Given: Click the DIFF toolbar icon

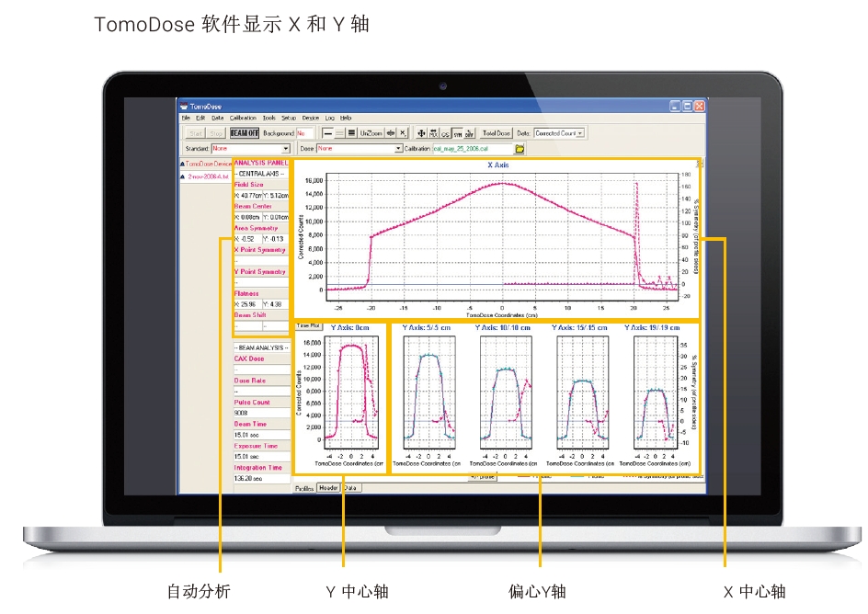Looking at the screenshot, I should (470, 133).
